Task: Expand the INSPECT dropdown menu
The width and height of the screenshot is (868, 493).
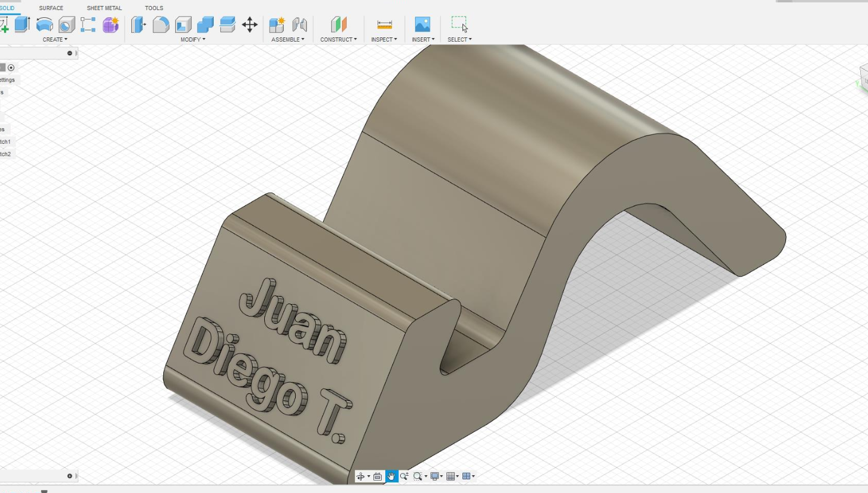Action: pos(384,40)
